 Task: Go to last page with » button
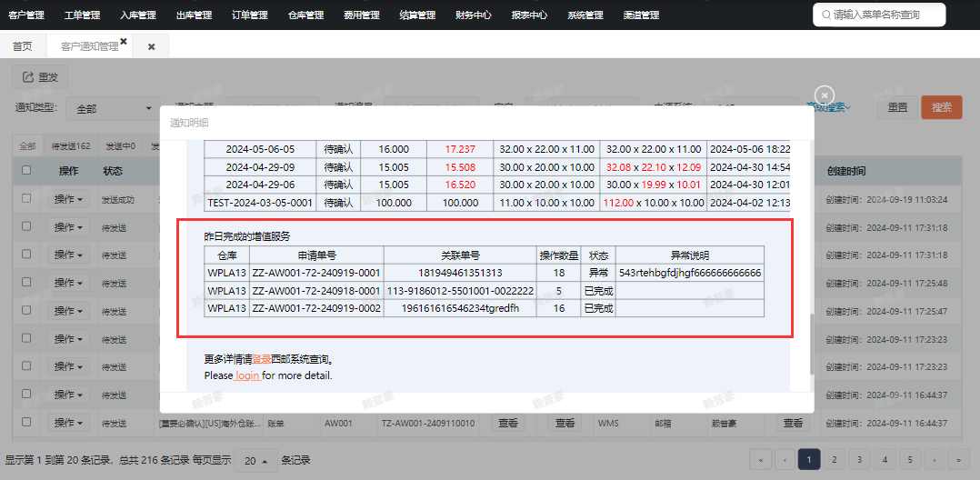click(958, 459)
